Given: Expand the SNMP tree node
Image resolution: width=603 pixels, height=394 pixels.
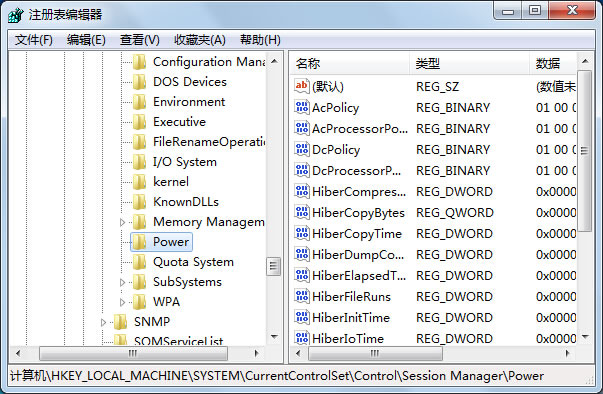Looking at the screenshot, I should pos(103,322).
